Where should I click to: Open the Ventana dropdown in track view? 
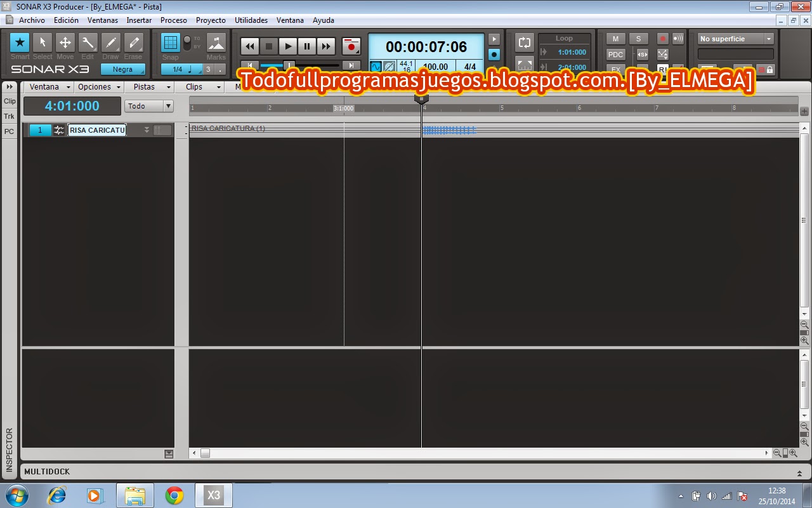(49, 87)
